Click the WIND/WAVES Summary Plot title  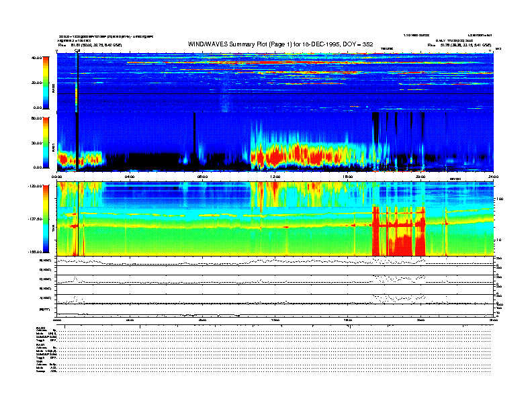pos(280,44)
